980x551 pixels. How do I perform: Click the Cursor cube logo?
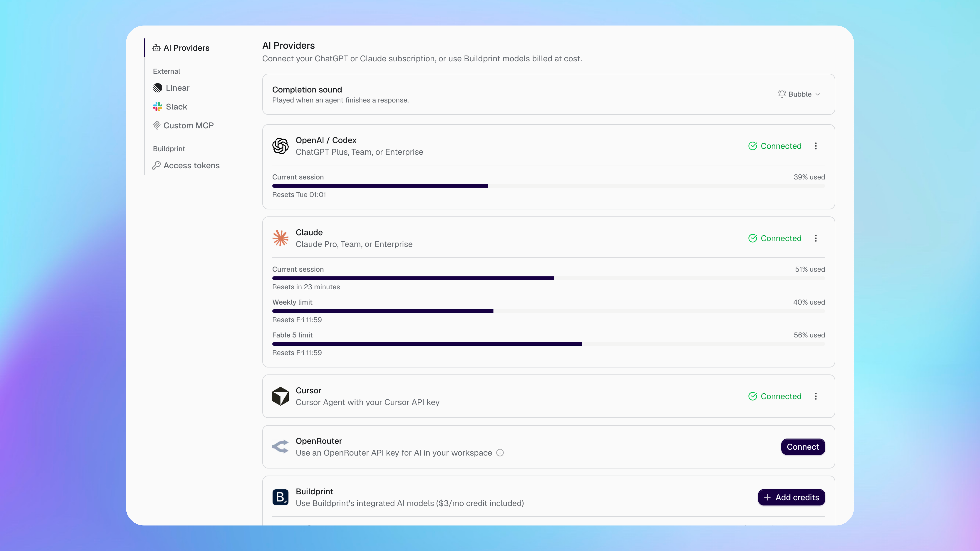pos(280,396)
